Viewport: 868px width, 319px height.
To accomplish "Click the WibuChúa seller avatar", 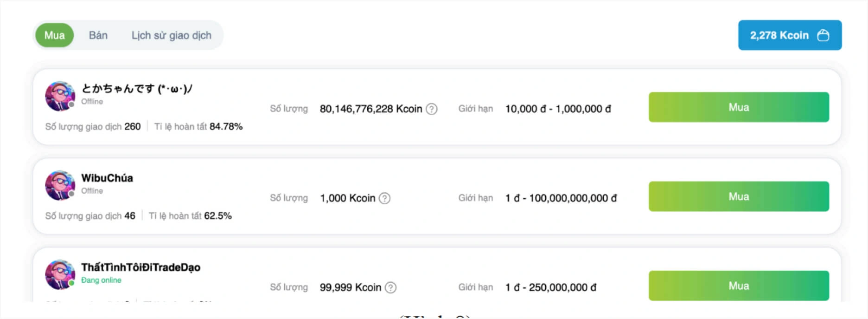I will [x=60, y=185].
